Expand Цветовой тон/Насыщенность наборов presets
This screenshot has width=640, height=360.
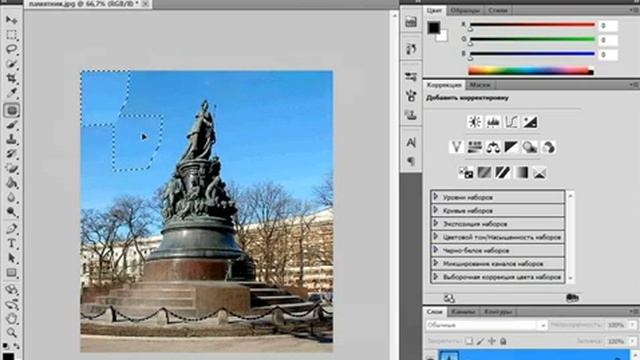(436, 237)
